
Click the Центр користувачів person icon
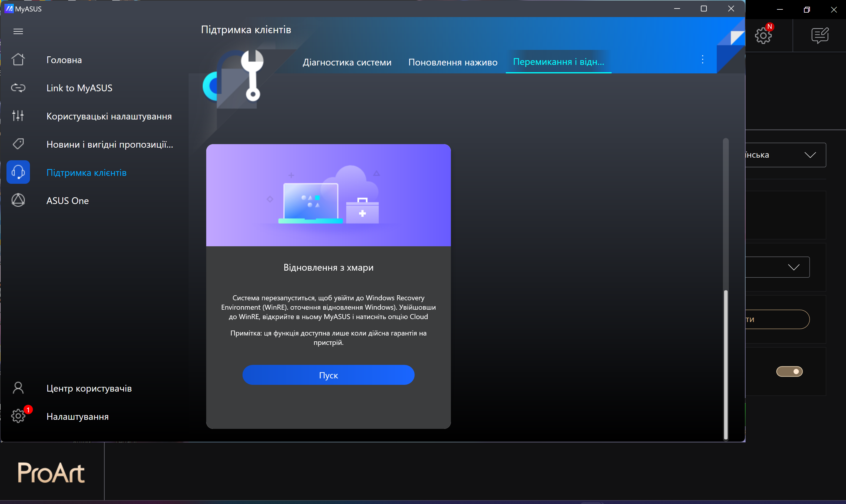coord(18,388)
